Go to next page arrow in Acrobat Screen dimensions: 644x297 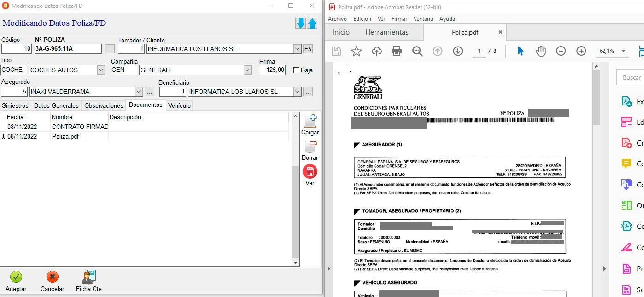458,51
